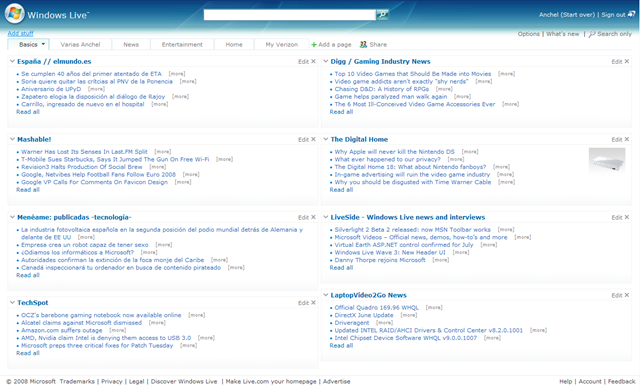Switch to the Entertainment tab

(x=182, y=44)
